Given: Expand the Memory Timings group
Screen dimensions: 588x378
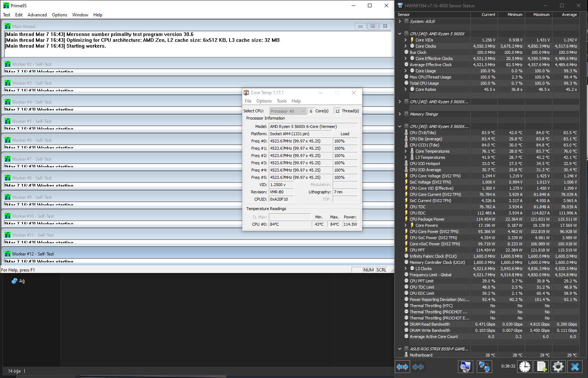Looking at the screenshot, I should [400, 114].
